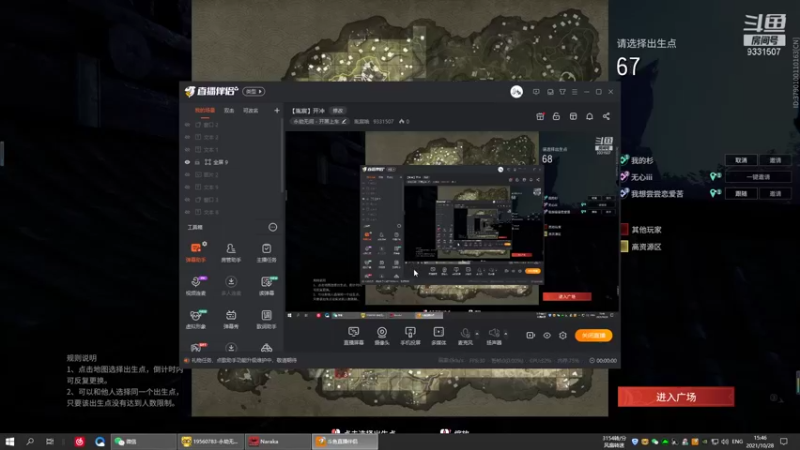Add a 摄像头 camera source
The width and height of the screenshot is (800, 450).
tap(382, 336)
